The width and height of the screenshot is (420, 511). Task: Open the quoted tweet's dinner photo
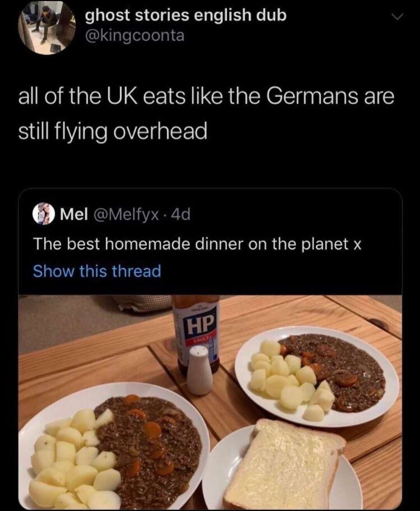pos(210,402)
